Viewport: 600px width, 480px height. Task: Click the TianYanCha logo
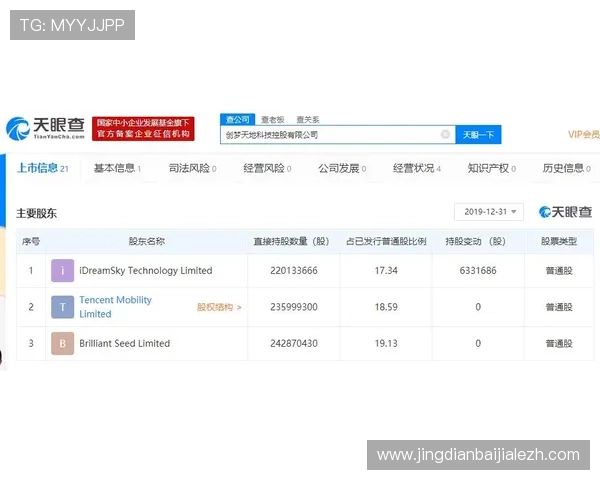(x=45, y=128)
